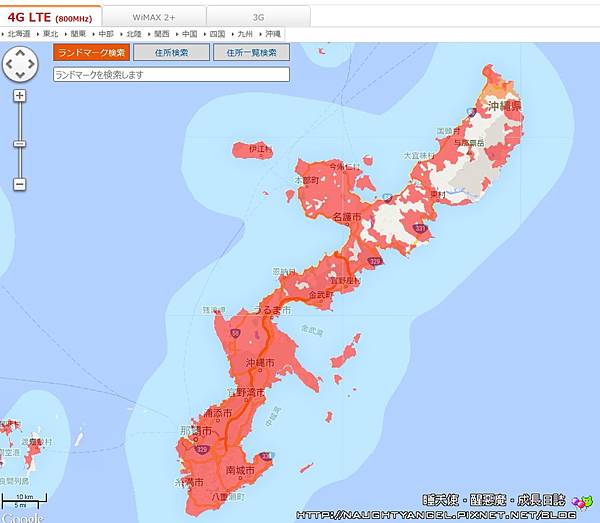Click the 与那覇岳 mountain label
600x523 pixels.
[469, 143]
